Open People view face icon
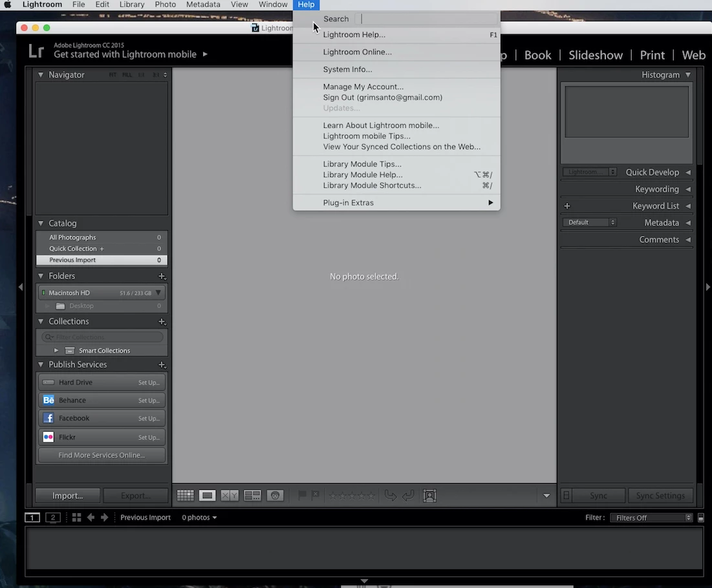This screenshot has height=588, width=712. pos(275,496)
